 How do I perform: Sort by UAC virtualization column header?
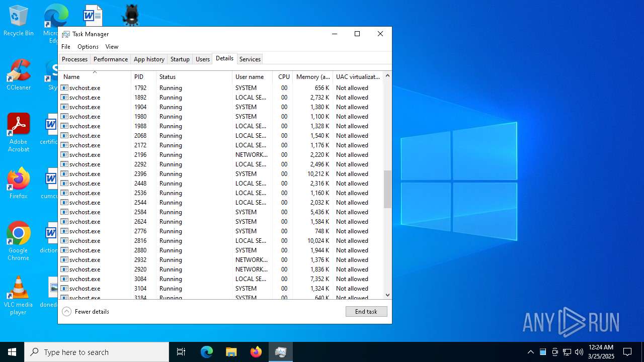pos(358,77)
